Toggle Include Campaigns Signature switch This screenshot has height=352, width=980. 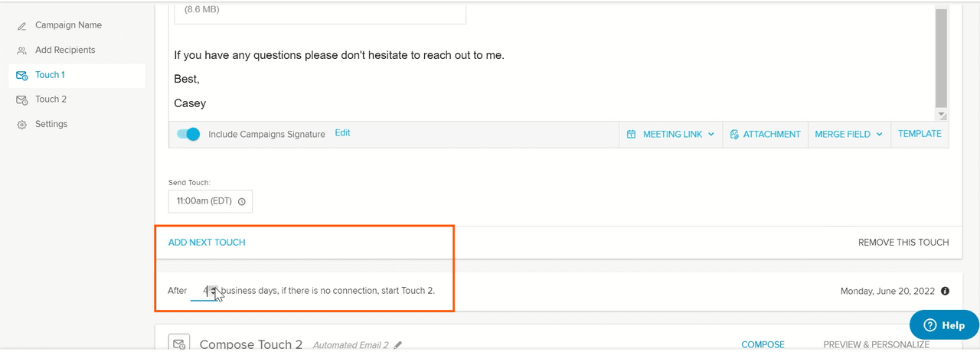pos(188,134)
